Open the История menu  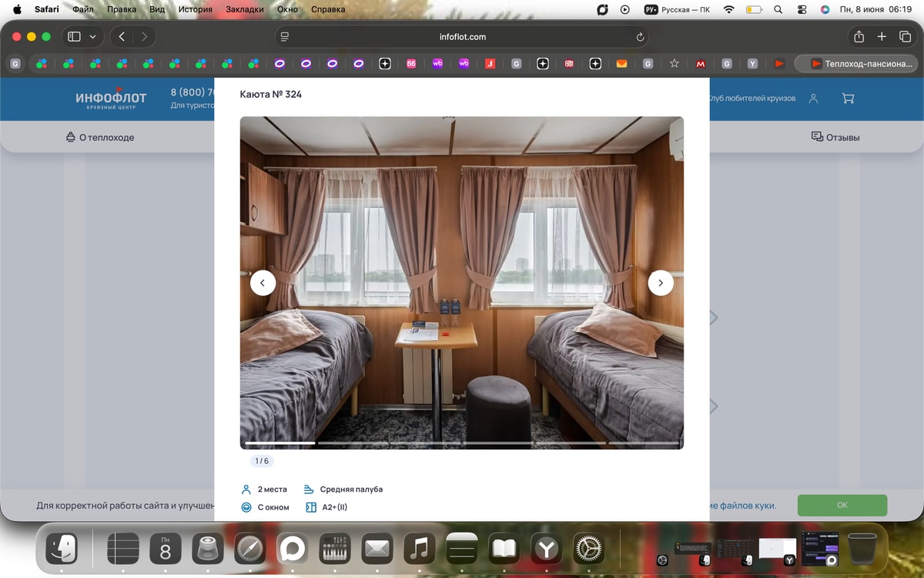195,9
